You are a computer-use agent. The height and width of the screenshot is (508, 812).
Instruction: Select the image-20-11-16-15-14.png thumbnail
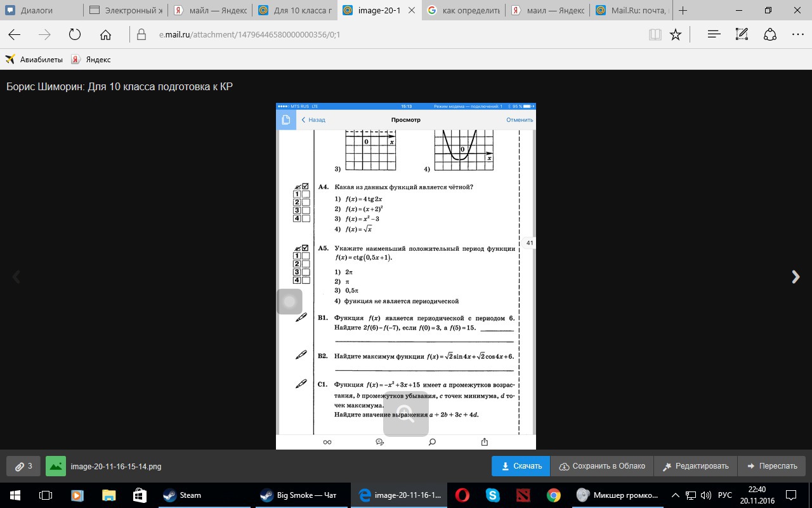[56, 466]
